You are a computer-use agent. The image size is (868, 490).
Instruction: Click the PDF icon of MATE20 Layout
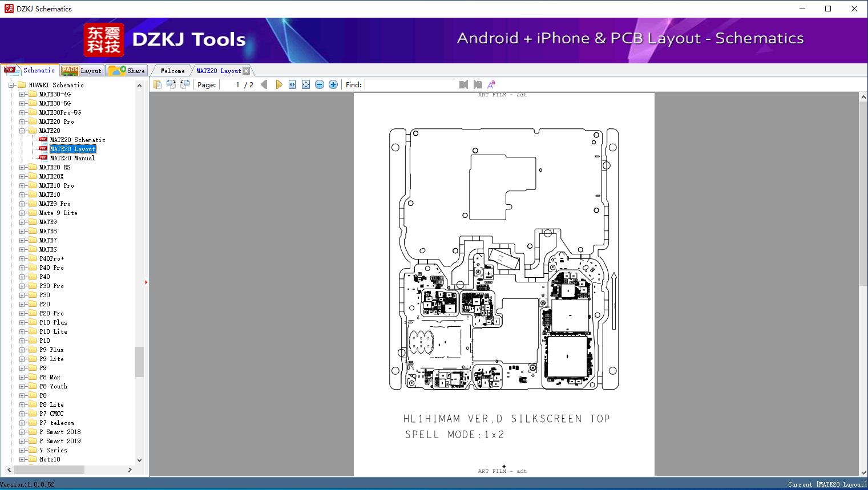click(43, 148)
